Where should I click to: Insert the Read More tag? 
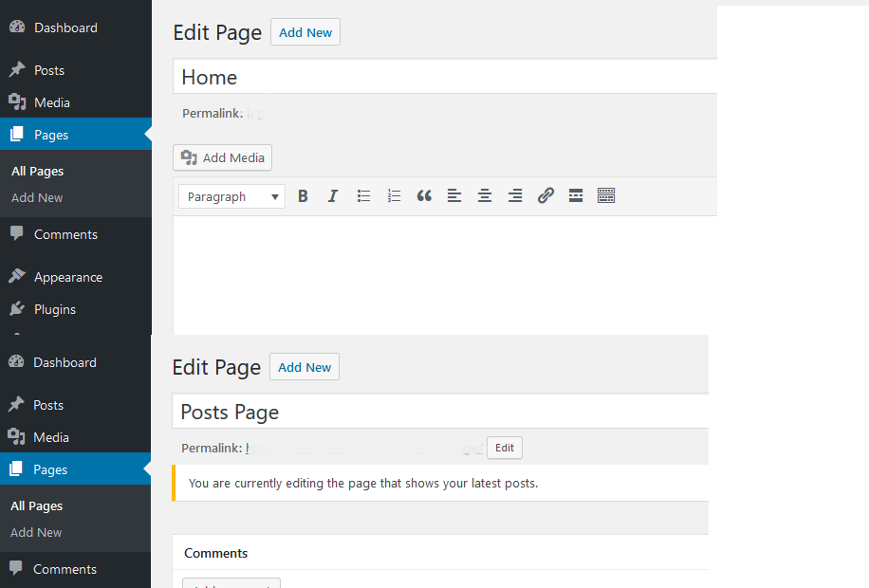pos(576,195)
